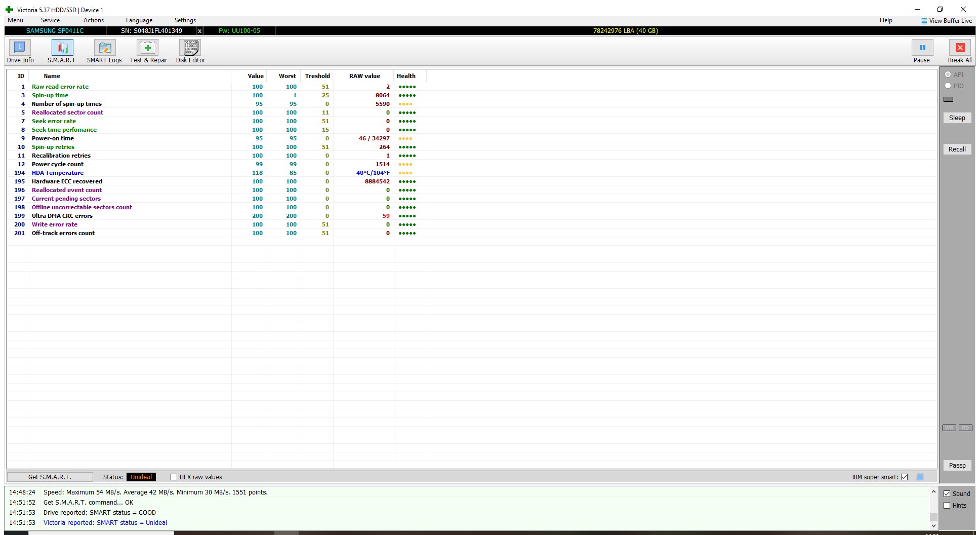This screenshot has height=535, width=980.
Task: Click the Fw: UU100-05 firmware label
Action: [x=239, y=31]
